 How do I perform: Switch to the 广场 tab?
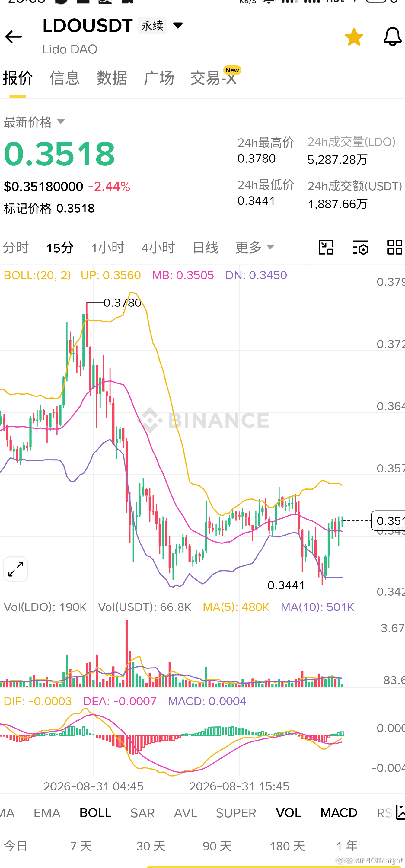[x=159, y=78]
